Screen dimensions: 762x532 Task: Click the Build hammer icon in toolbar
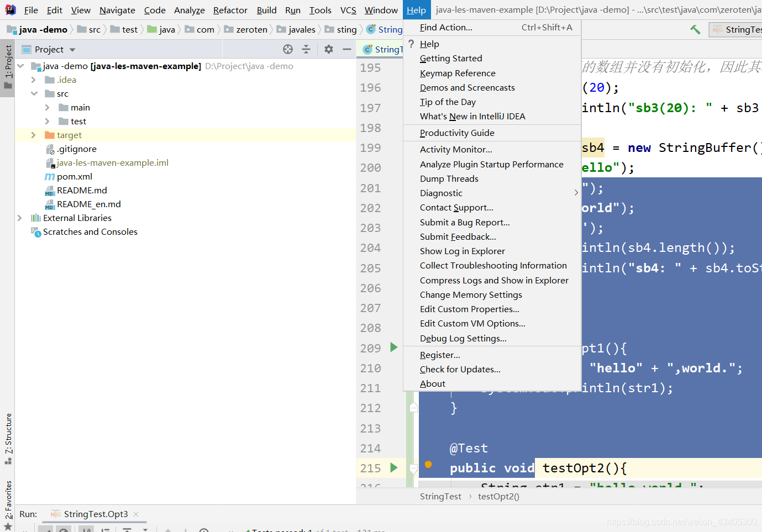point(695,29)
